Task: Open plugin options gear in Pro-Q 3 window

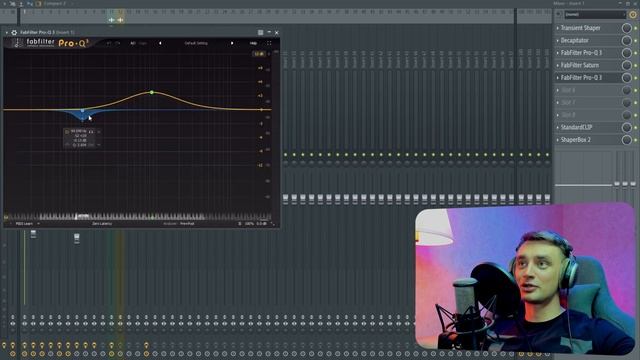Action: (x=14, y=32)
